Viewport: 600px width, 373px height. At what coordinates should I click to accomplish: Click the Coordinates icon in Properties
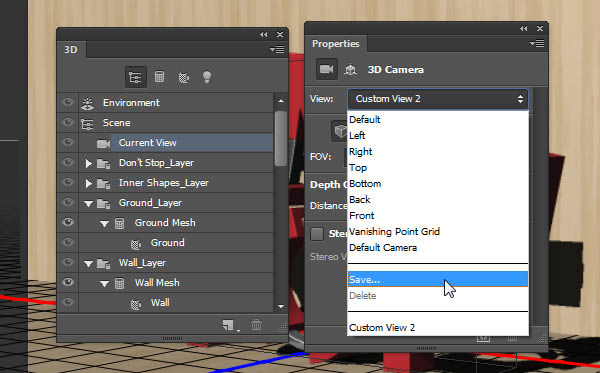[351, 69]
